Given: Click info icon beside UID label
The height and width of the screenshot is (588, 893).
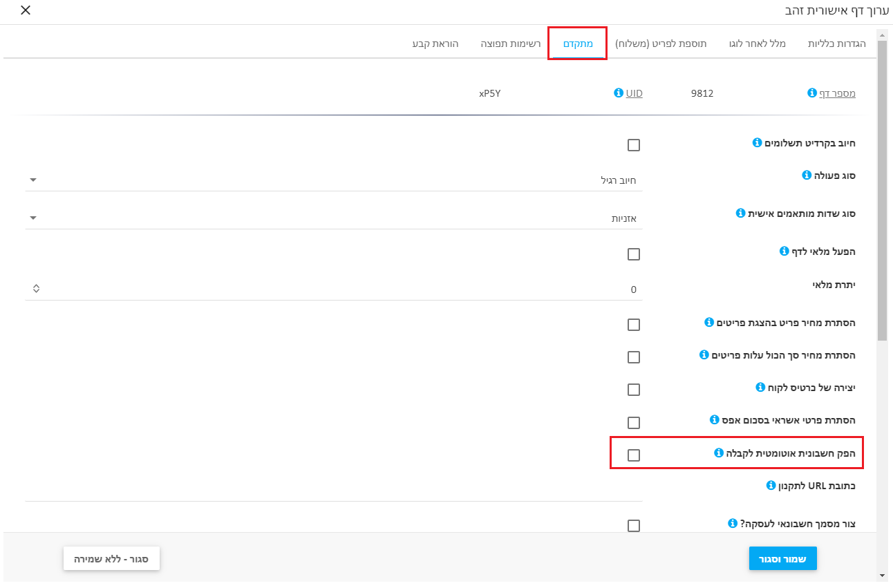Looking at the screenshot, I should point(619,93).
